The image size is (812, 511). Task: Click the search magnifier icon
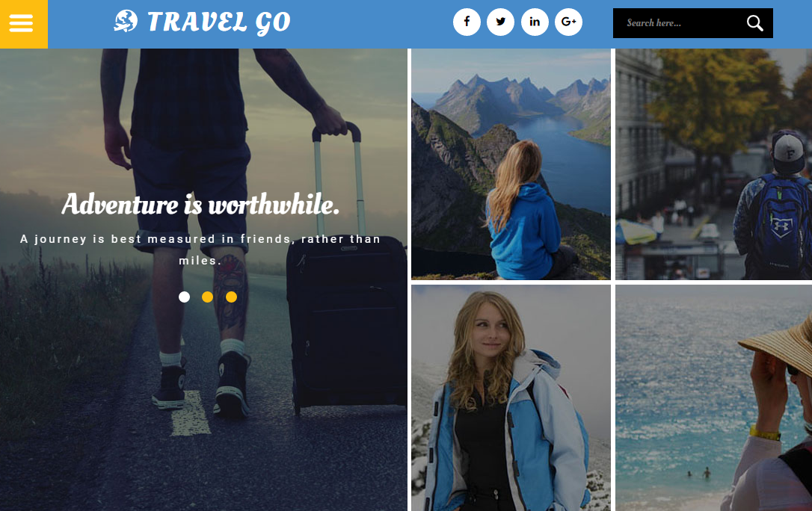tap(754, 22)
